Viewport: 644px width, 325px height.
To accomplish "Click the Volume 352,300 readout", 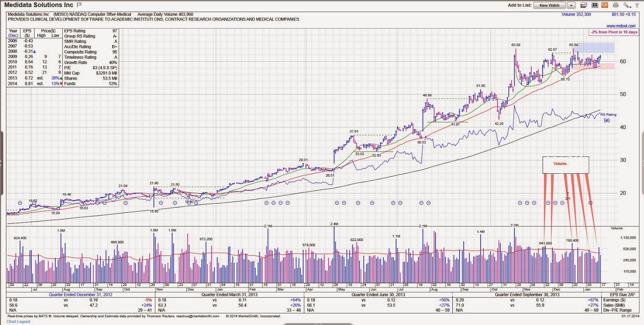I will (576, 14).
